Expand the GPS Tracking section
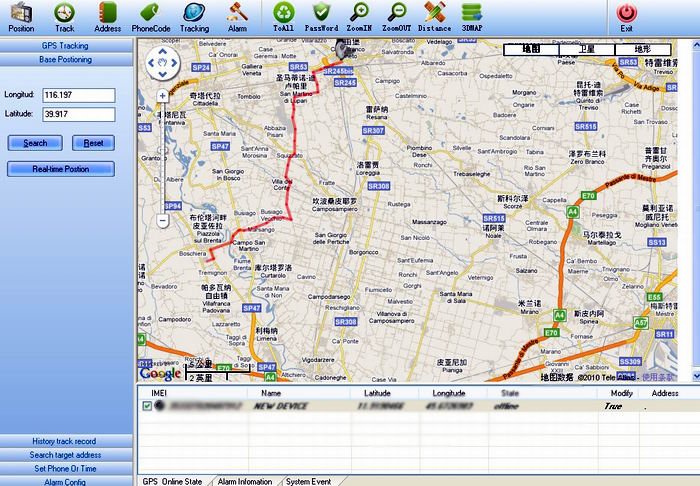The width and height of the screenshot is (700, 486). point(66,46)
